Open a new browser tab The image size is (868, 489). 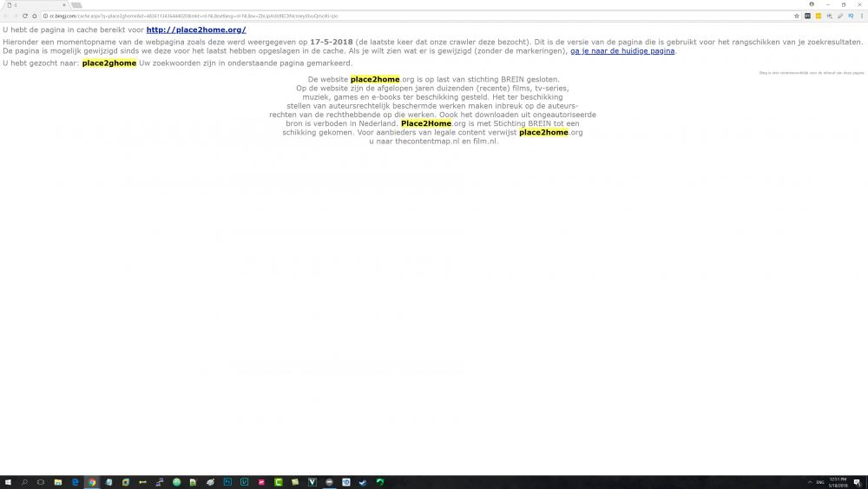click(77, 5)
